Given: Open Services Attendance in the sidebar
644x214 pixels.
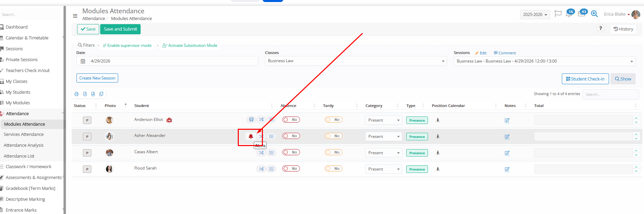Looking at the screenshot, I should click(x=24, y=135).
